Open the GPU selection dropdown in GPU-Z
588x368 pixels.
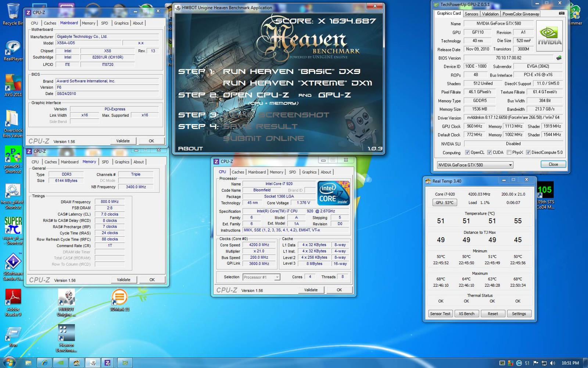point(475,165)
